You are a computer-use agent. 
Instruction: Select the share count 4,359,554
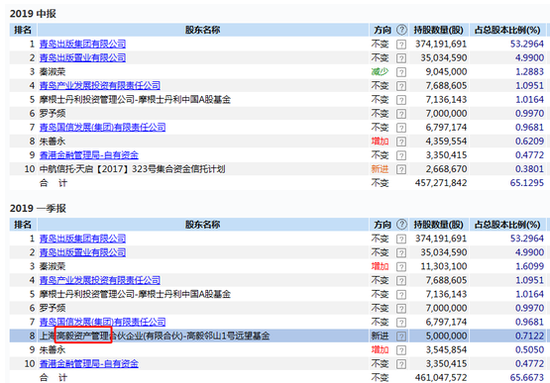click(446, 141)
